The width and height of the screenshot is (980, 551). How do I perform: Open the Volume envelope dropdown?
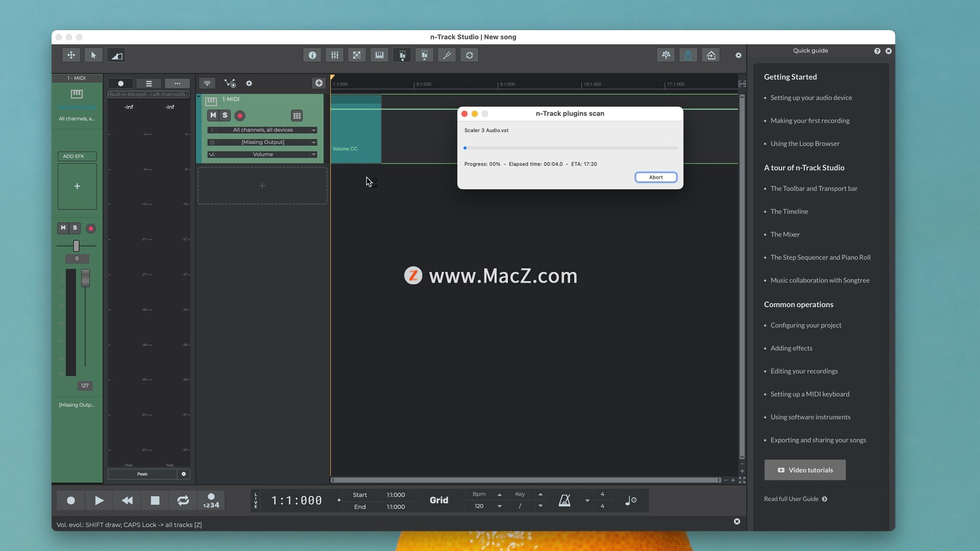coord(262,155)
